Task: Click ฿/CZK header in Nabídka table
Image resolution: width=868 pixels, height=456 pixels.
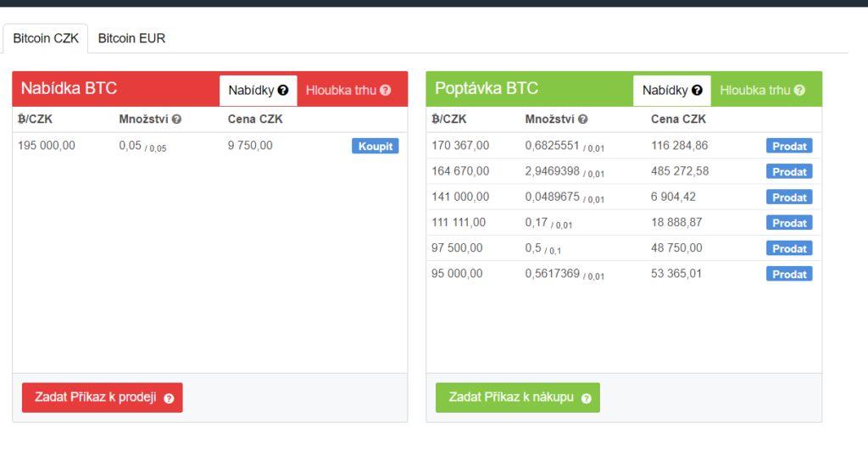Action: (35, 119)
